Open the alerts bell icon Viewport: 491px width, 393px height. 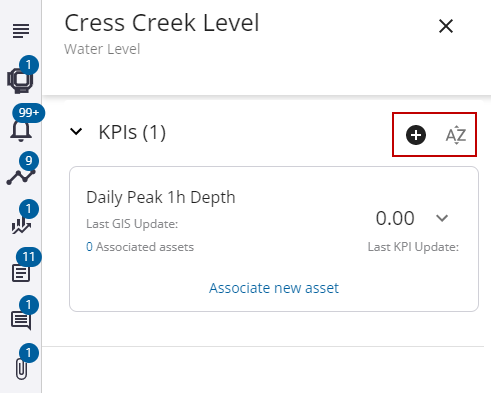click(21, 130)
